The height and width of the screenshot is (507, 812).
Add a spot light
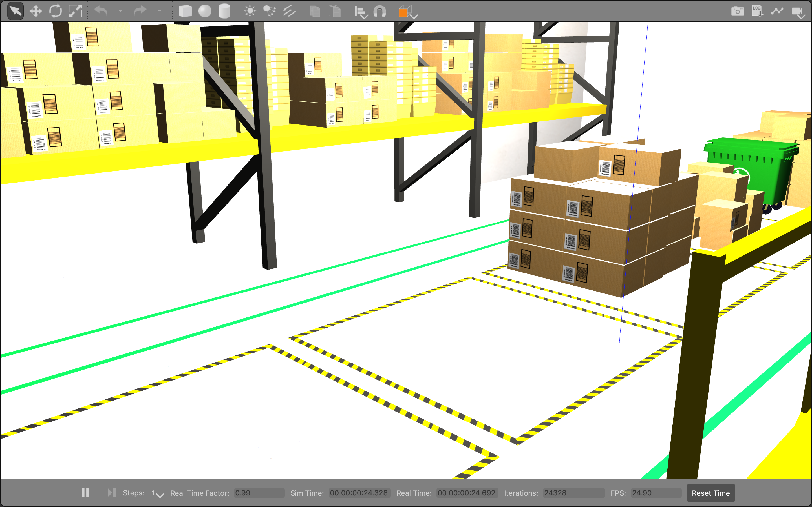click(270, 11)
